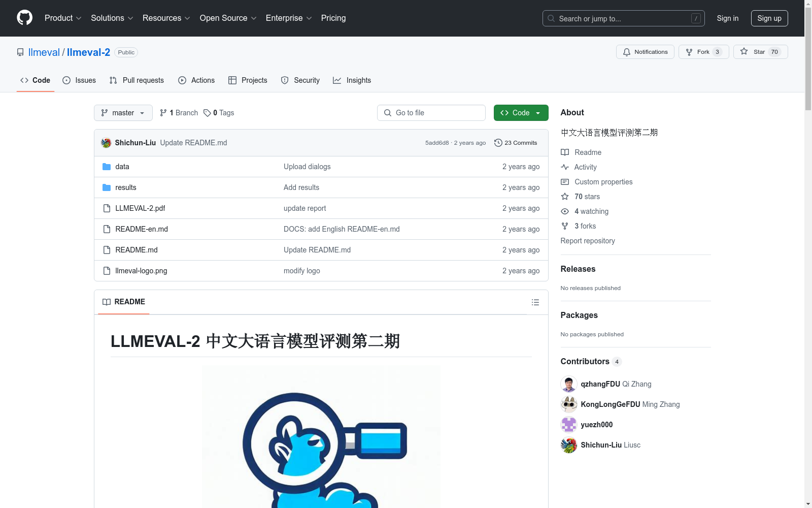Viewport: 812px width, 508px height.
Task: Open the llmeval owner profile
Action: [44, 52]
